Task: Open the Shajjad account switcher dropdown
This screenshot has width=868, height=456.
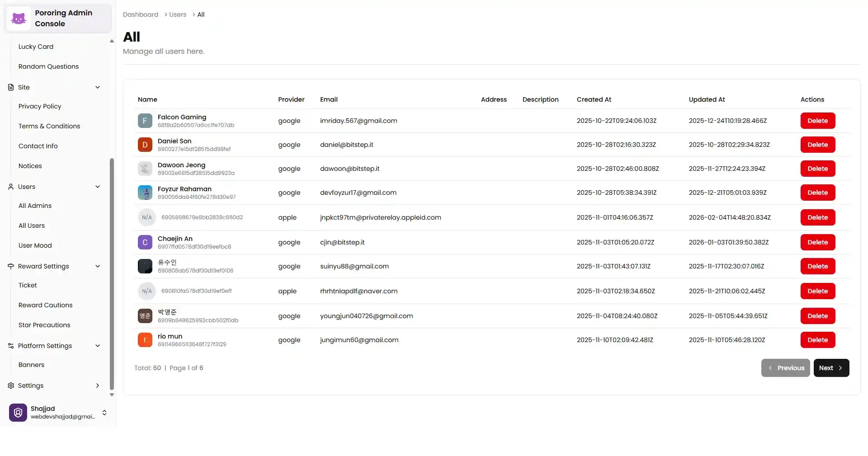Action: (x=104, y=413)
